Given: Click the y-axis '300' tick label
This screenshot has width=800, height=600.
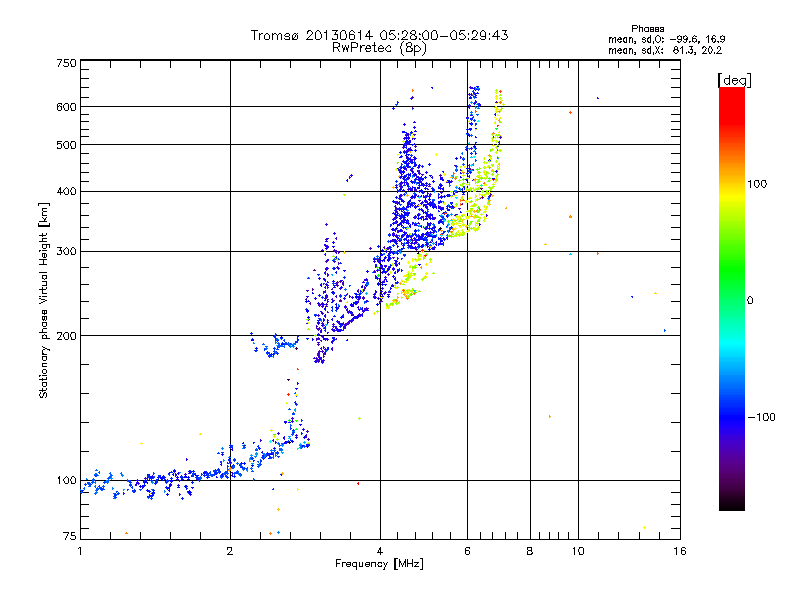Looking at the screenshot, I should 66,251.
